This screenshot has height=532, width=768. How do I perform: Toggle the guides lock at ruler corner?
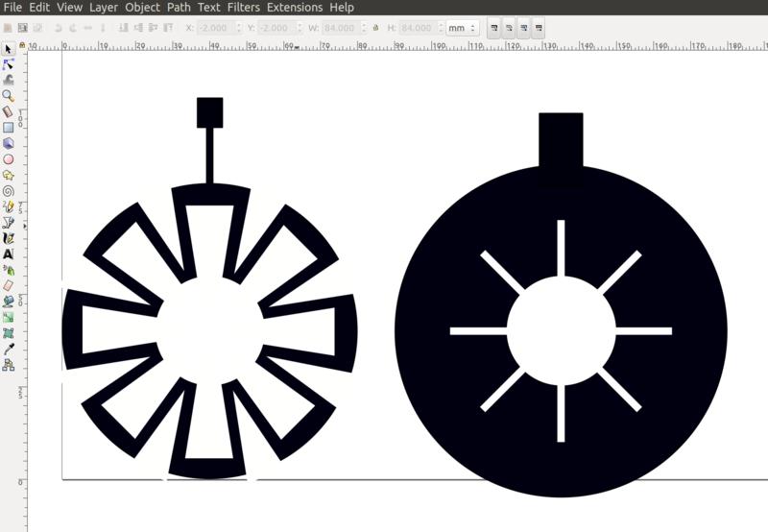pyautogui.click(x=22, y=45)
